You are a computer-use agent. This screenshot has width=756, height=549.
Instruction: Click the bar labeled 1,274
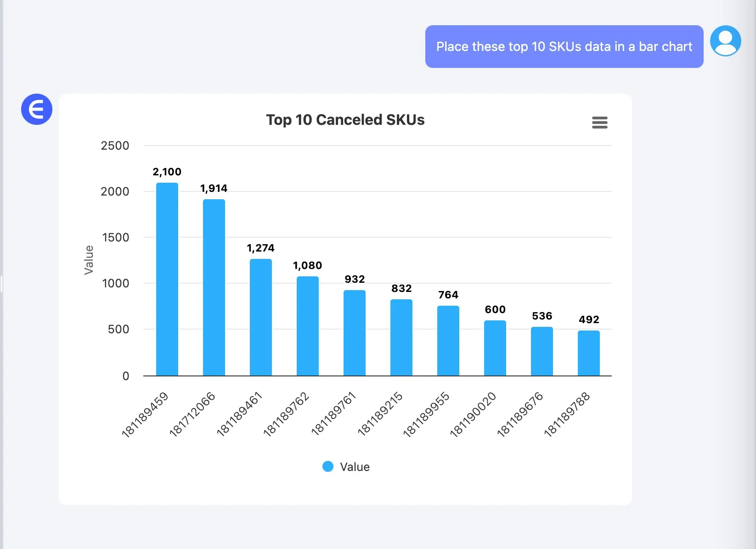[260, 317]
